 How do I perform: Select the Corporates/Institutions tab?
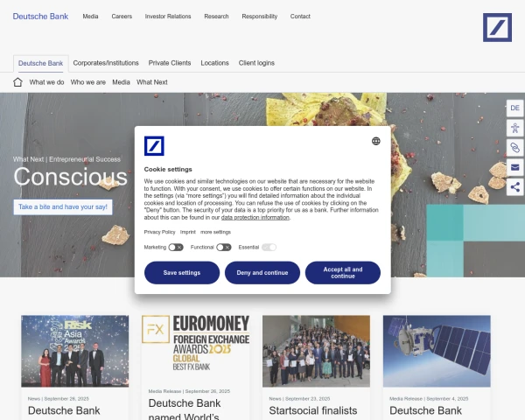pyautogui.click(x=106, y=63)
